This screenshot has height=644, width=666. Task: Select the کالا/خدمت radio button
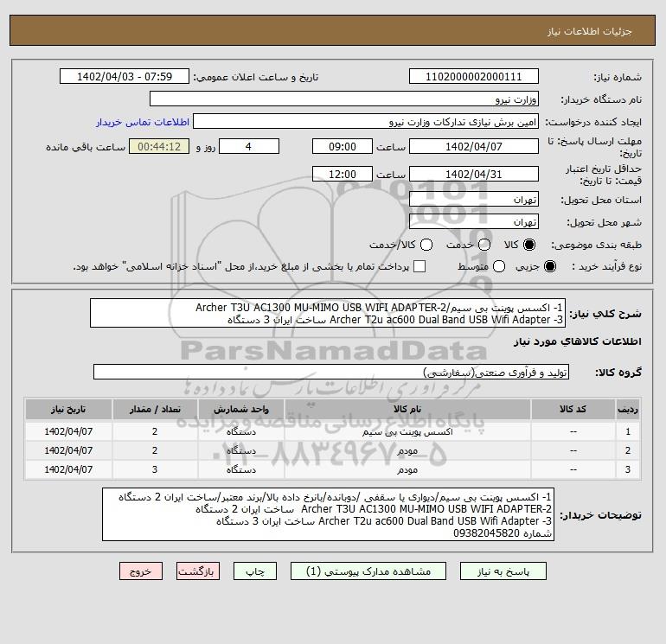click(x=426, y=245)
